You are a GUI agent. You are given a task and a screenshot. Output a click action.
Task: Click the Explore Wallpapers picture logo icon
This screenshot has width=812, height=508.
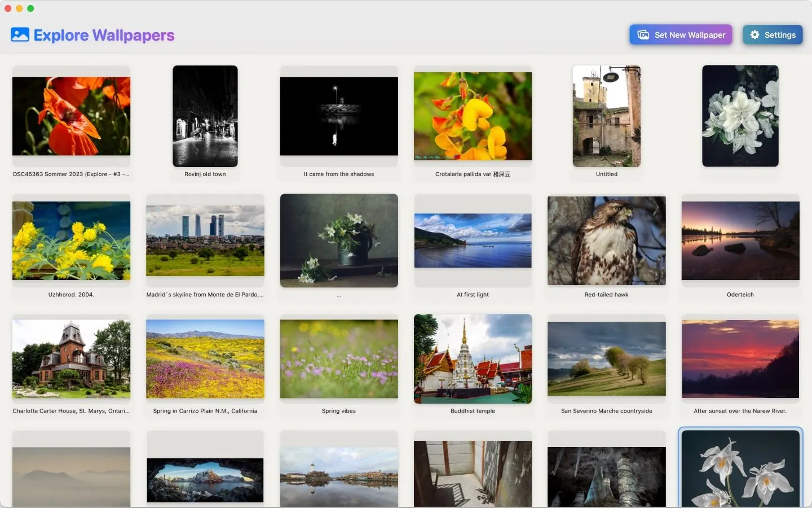20,35
